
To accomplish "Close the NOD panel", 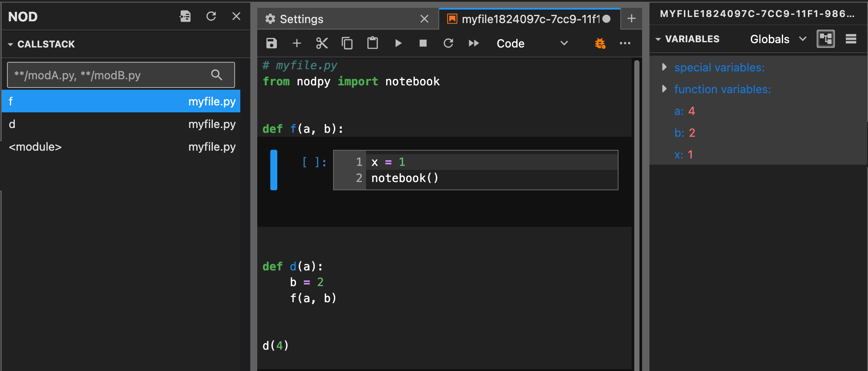I will pos(236,17).
